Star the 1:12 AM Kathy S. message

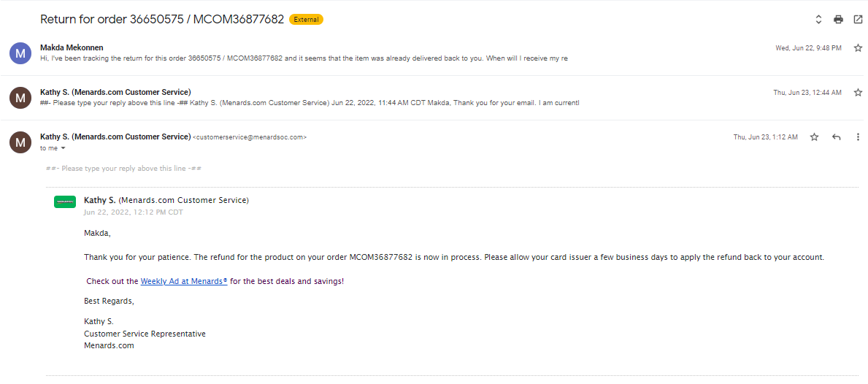click(x=814, y=137)
